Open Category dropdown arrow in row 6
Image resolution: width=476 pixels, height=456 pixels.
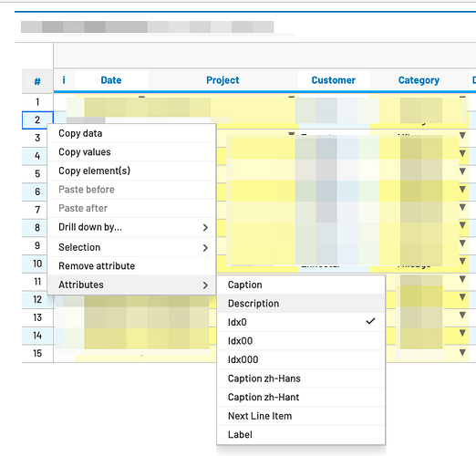(x=462, y=189)
